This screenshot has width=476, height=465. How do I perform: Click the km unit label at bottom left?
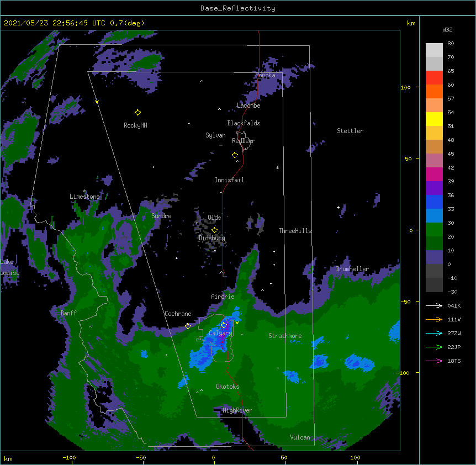tap(8, 458)
